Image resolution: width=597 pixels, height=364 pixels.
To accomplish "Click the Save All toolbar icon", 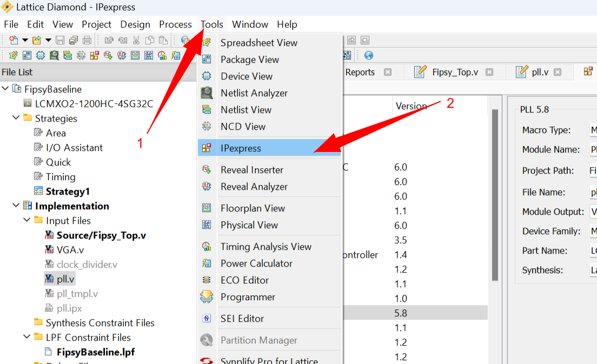I will (74, 40).
